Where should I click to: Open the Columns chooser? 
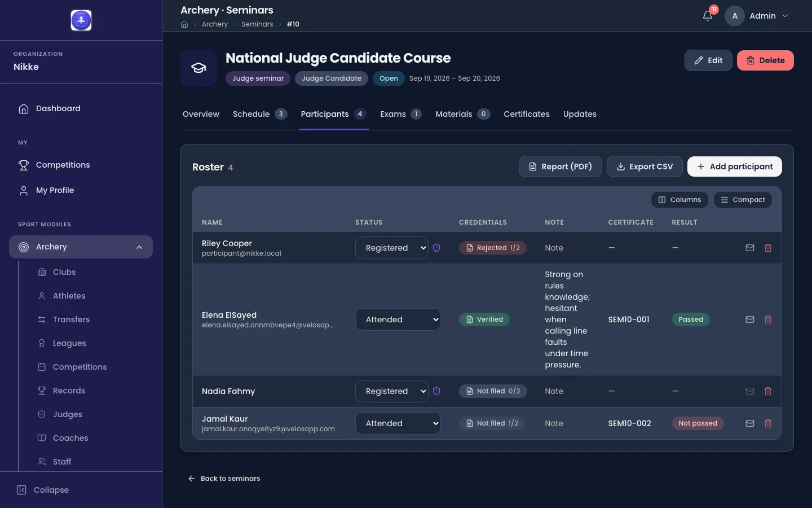point(679,200)
